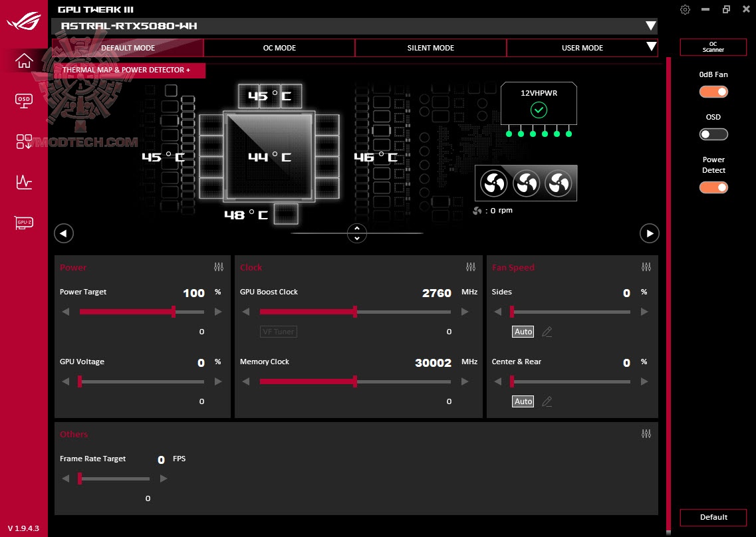Decrease GPU Voltage with left arrow

[66, 381]
